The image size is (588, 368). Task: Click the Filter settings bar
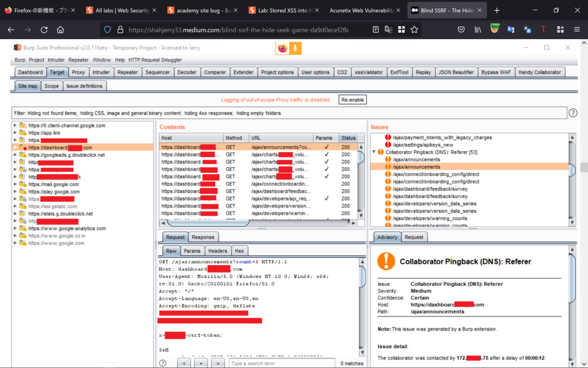pyautogui.click(x=289, y=113)
